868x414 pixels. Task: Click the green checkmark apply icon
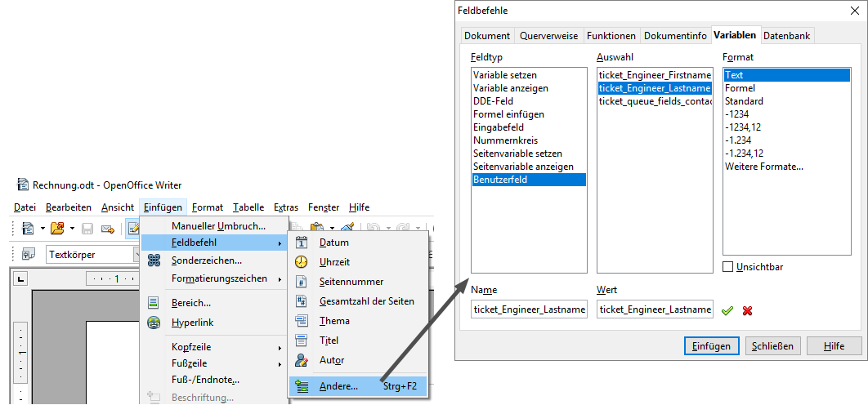pyautogui.click(x=727, y=310)
